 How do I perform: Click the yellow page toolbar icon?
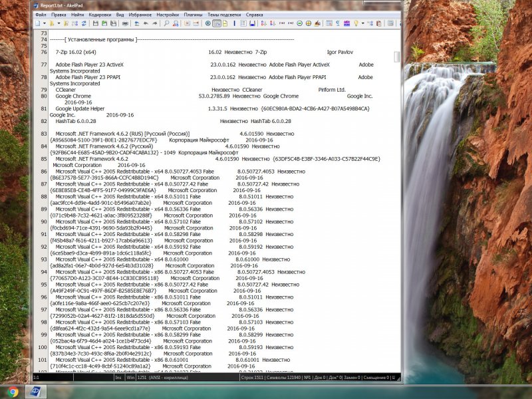[225, 23]
